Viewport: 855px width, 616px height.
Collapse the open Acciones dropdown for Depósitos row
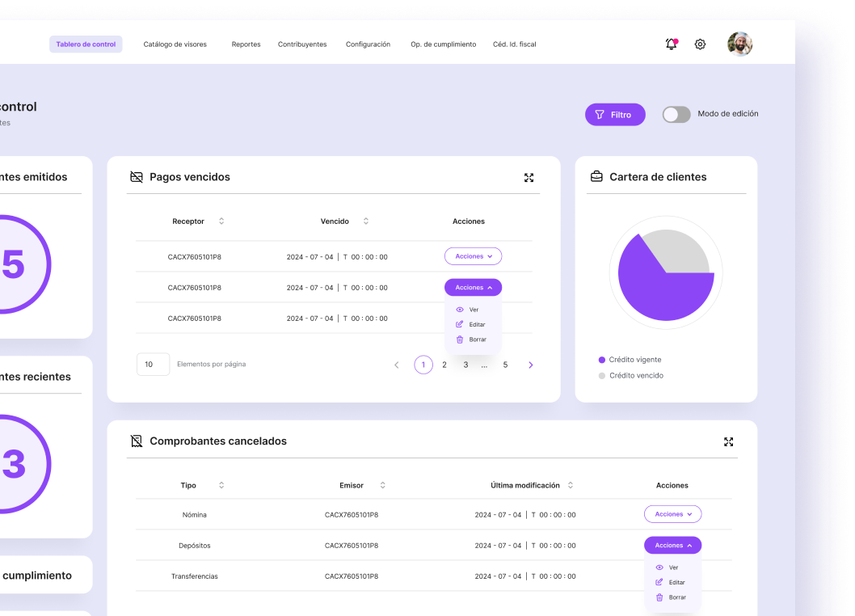tap(672, 546)
